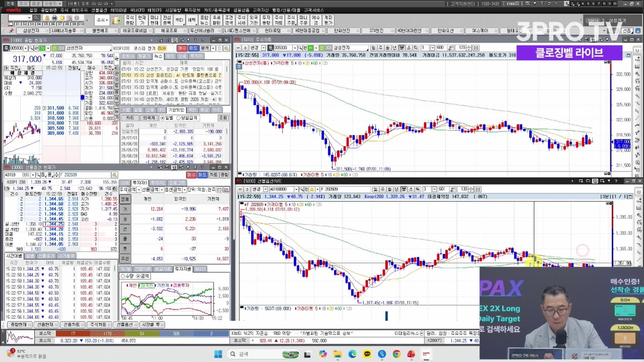Open the Chrome icon in the Windows taskbar
This screenshot has width=644, height=362.
396,354
